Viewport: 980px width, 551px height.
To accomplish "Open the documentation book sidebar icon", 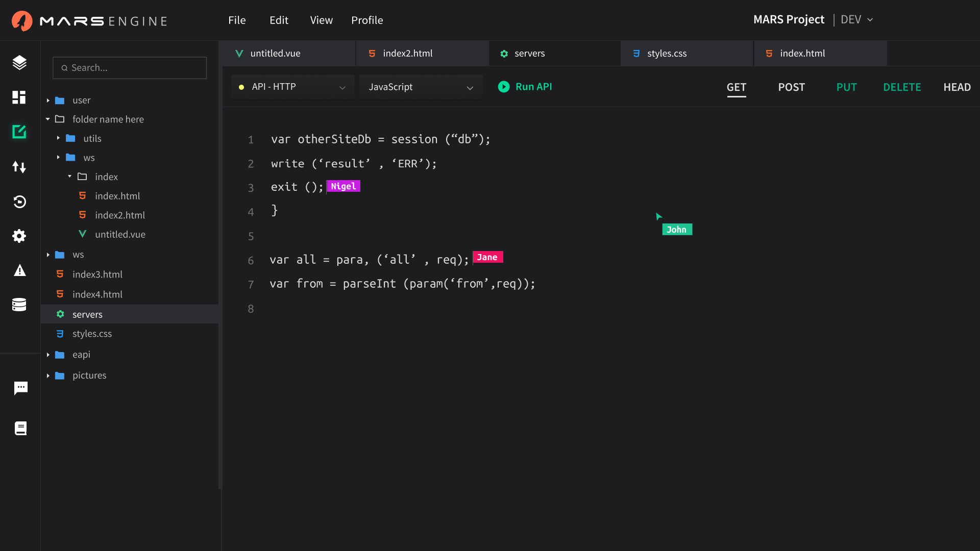I will click(20, 428).
